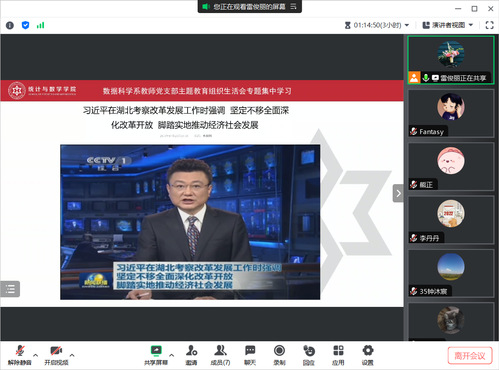Open the invite button
This screenshot has height=370, width=499.
[191, 355]
